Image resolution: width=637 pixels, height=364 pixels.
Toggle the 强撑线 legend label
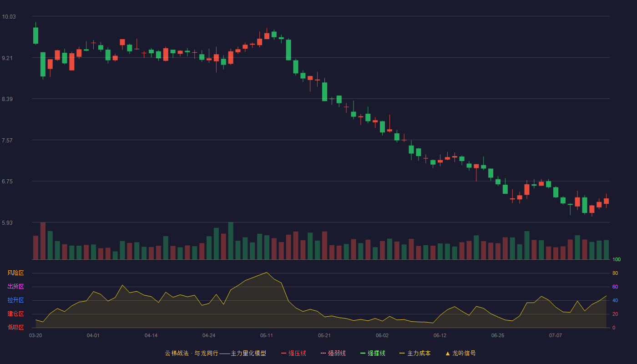point(376,353)
